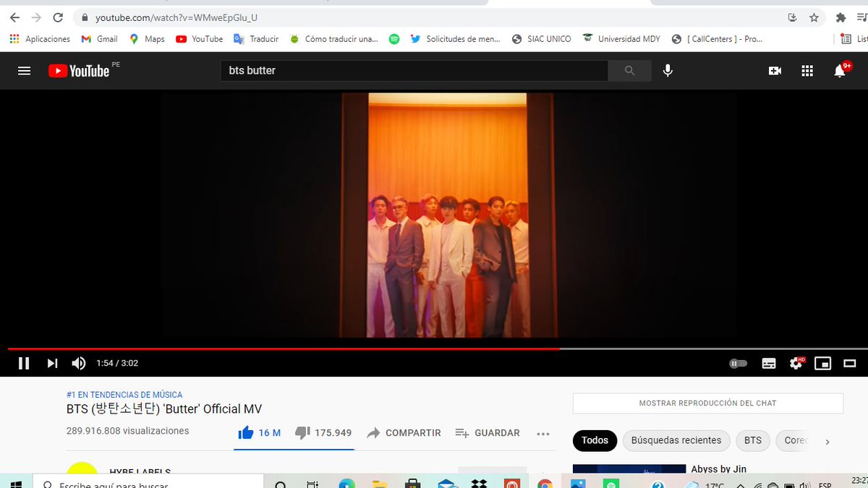Open the 'Cómo traducir una...' bookmark
This screenshot has width=868, height=488.
[x=333, y=39]
